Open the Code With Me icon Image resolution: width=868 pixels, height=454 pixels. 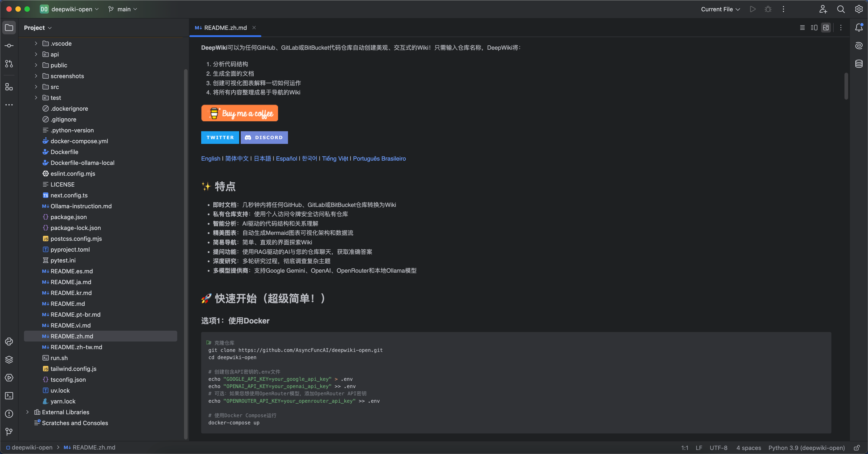click(823, 9)
